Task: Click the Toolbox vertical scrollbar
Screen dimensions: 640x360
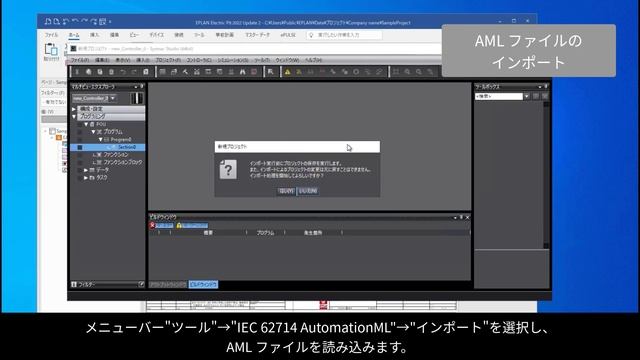Action: pyautogui.click(x=546, y=175)
